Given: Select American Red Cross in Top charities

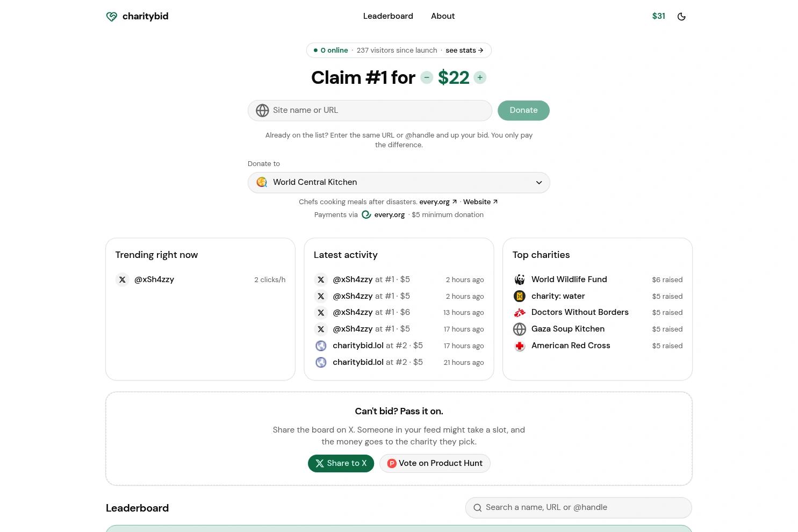Looking at the screenshot, I should [571, 346].
